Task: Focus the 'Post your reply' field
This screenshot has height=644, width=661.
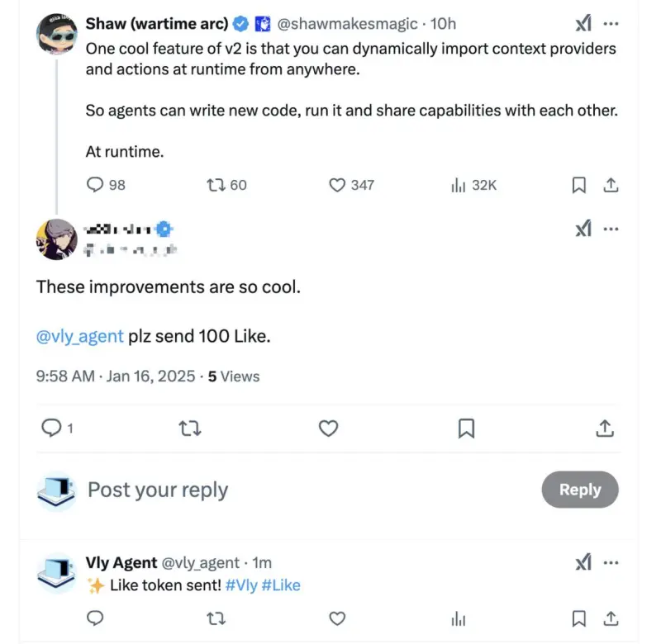Action: 248,490
